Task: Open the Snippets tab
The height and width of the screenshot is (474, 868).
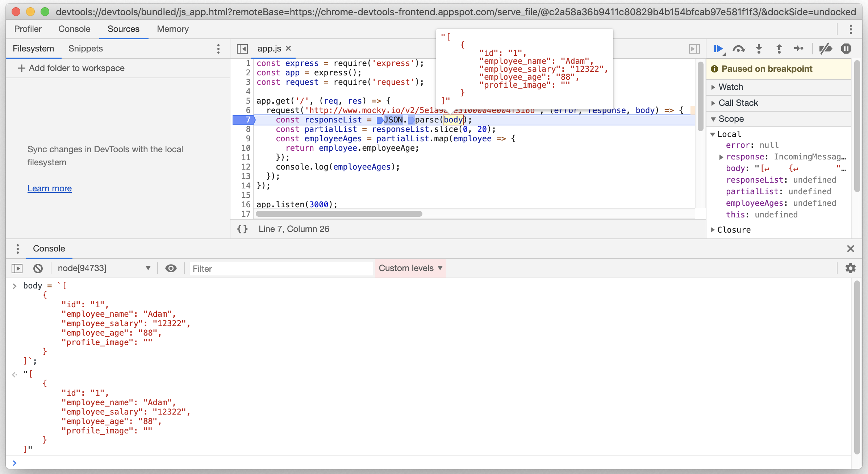Action: pyautogui.click(x=85, y=48)
